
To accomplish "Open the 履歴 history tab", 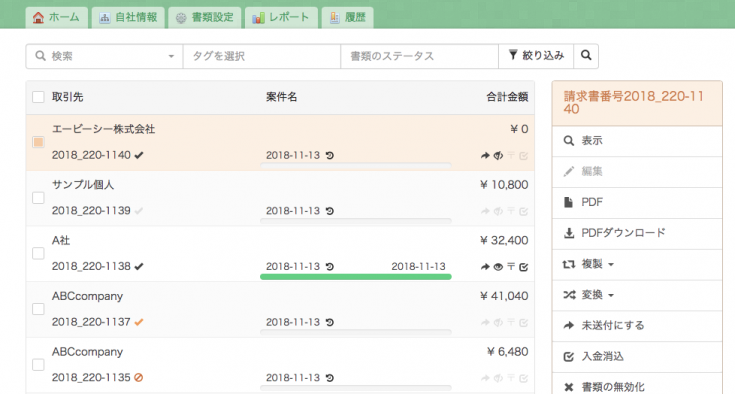I will click(347, 18).
